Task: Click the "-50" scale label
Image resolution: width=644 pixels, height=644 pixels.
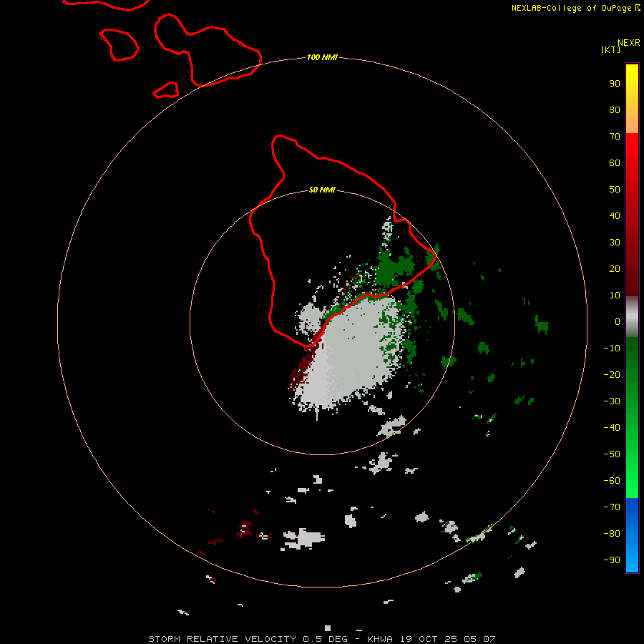Action: click(612, 454)
